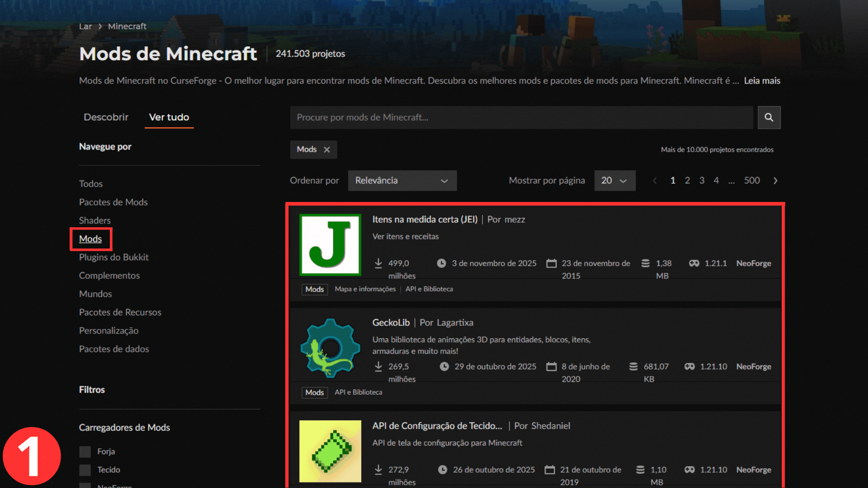
Task: Check the Tecido mod loader filter
Action: click(85, 470)
